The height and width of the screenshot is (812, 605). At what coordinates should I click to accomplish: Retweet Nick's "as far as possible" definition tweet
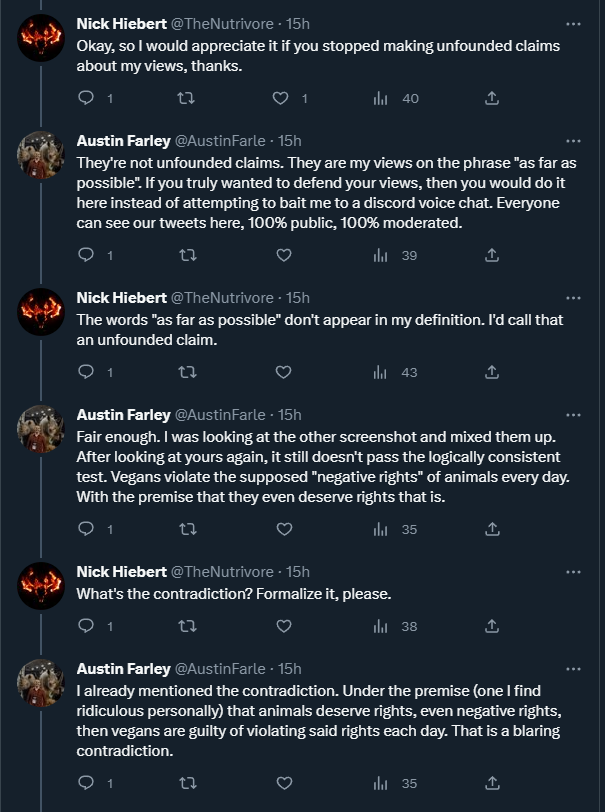(x=185, y=372)
